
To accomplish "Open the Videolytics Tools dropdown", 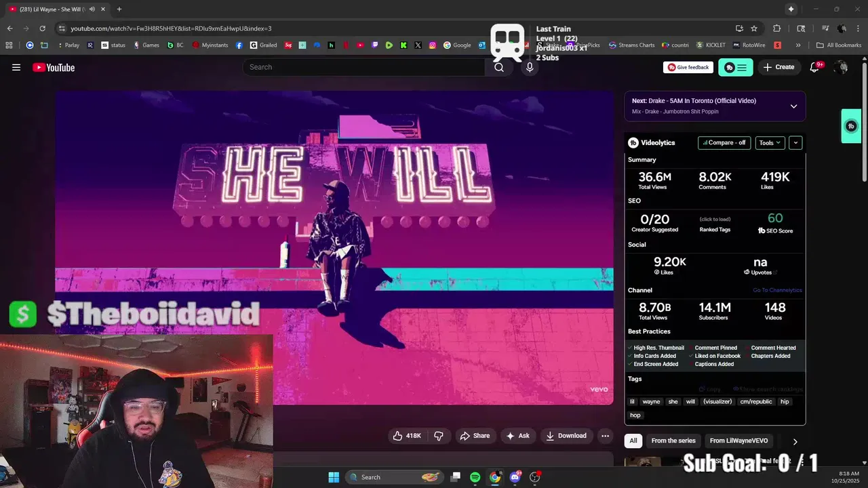I will point(770,143).
